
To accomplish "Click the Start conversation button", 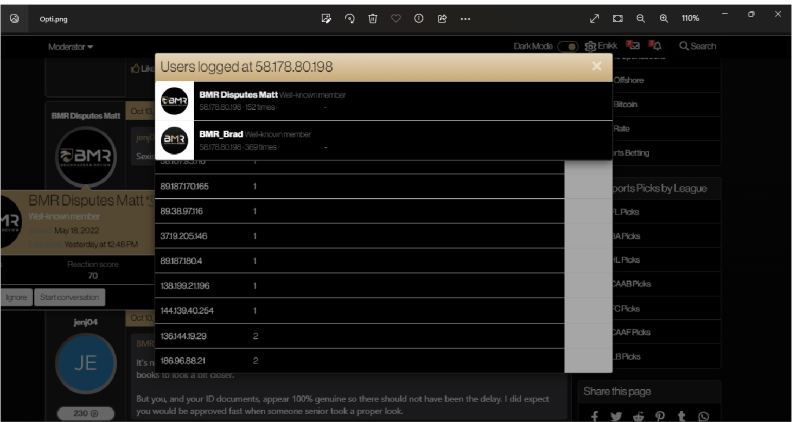I will [70, 297].
